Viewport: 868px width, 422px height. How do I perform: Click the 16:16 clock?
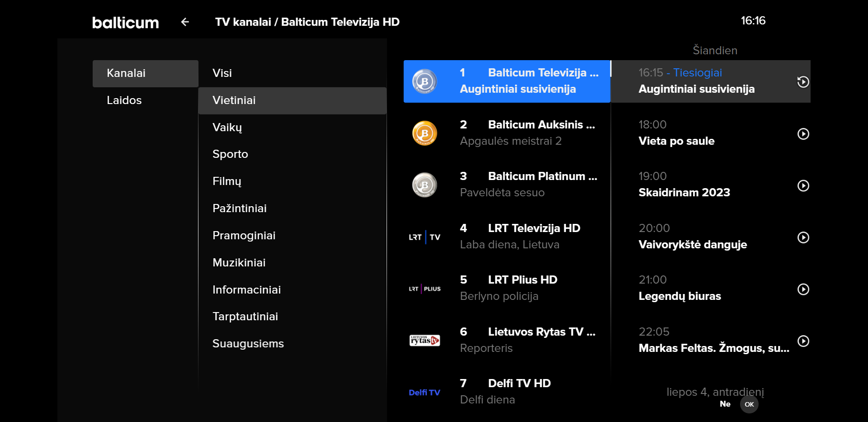[x=753, y=21]
